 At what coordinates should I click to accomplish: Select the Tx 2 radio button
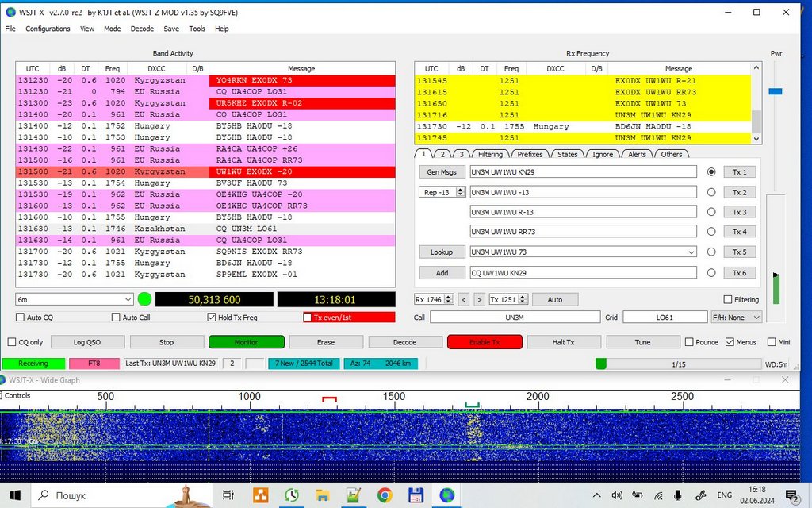710,192
